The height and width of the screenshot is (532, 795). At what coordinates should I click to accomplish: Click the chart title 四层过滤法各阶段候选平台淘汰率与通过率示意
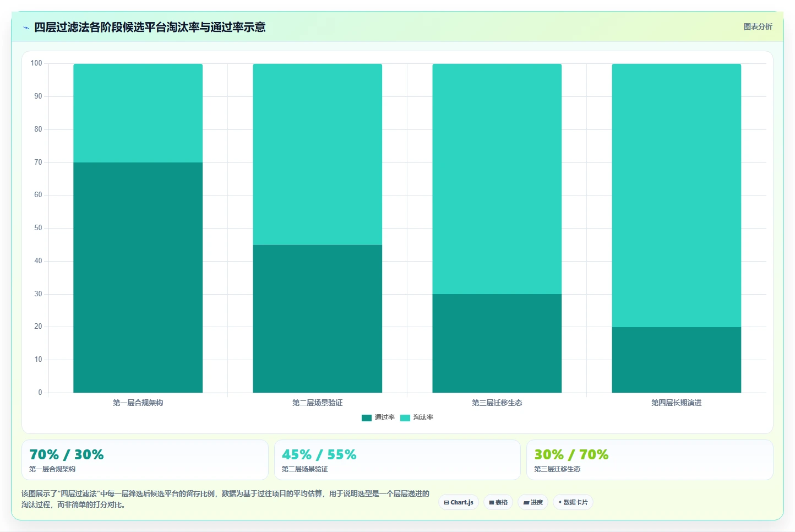(x=150, y=27)
